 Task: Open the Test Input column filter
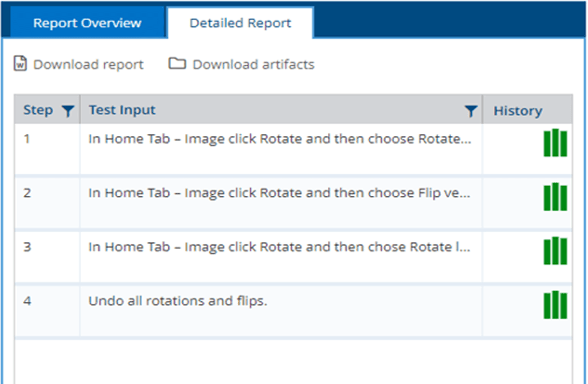click(x=470, y=111)
